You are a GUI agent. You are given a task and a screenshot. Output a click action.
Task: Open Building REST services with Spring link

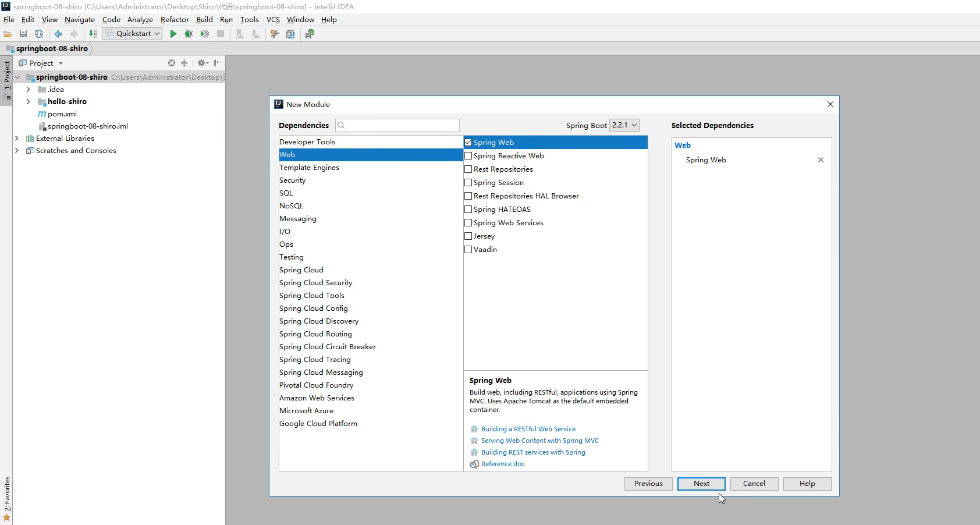(533, 452)
